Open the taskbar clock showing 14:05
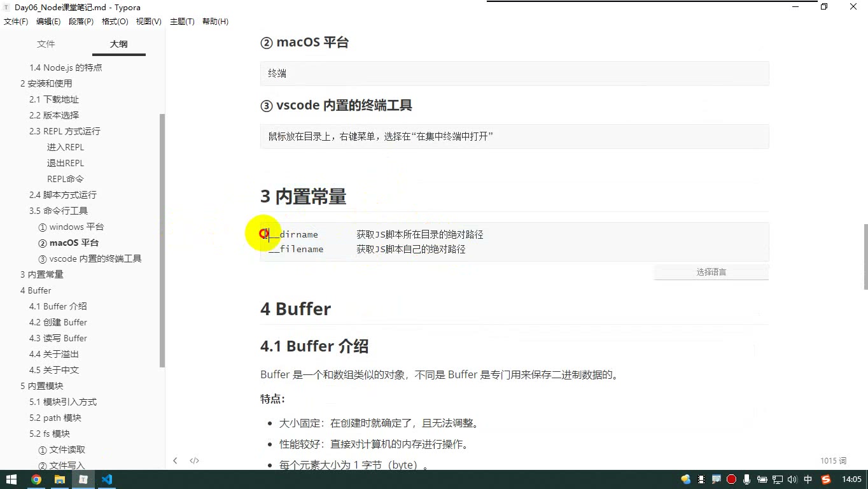Image resolution: width=868 pixels, height=489 pixels. point(851,479)
